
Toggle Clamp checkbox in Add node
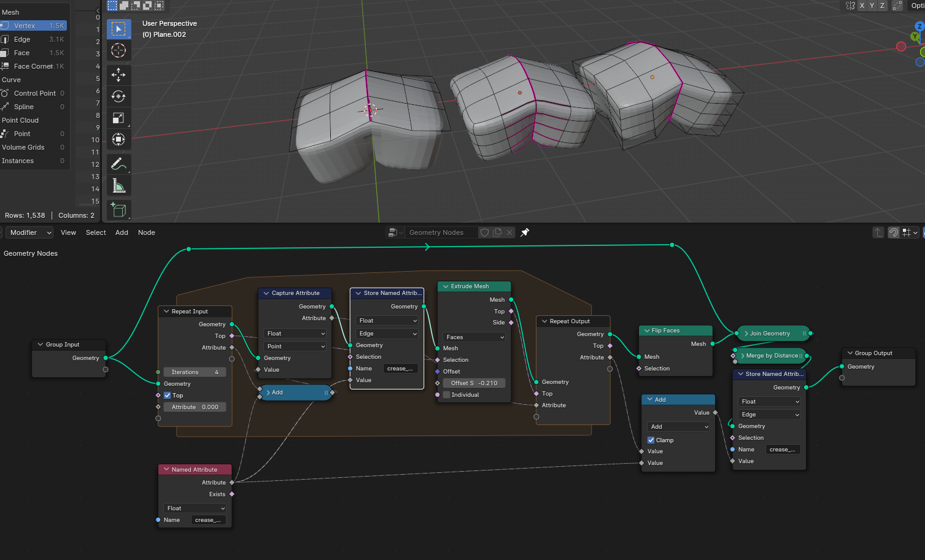click(651, 440)
